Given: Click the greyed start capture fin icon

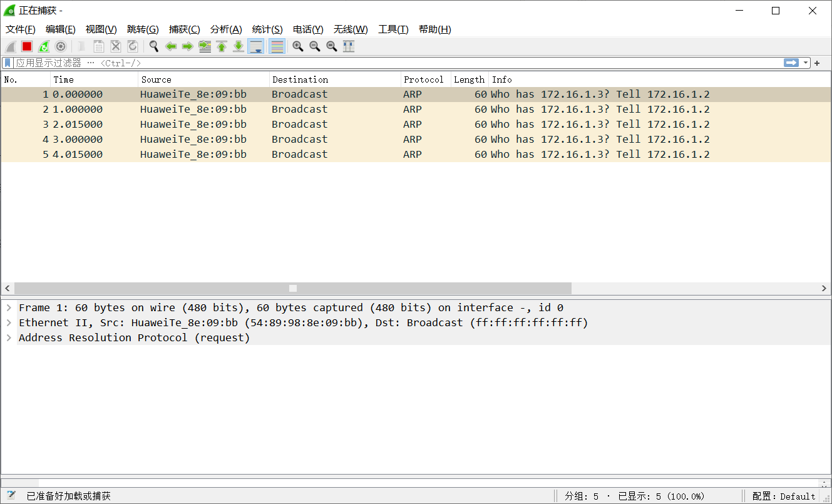Looking at the screenshot, I should click(10, 46).
